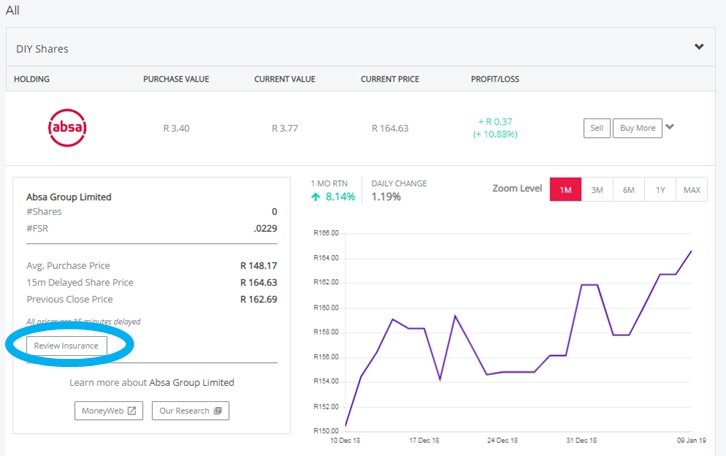Click the PURCHASE VALUE column header

point(176,79)
